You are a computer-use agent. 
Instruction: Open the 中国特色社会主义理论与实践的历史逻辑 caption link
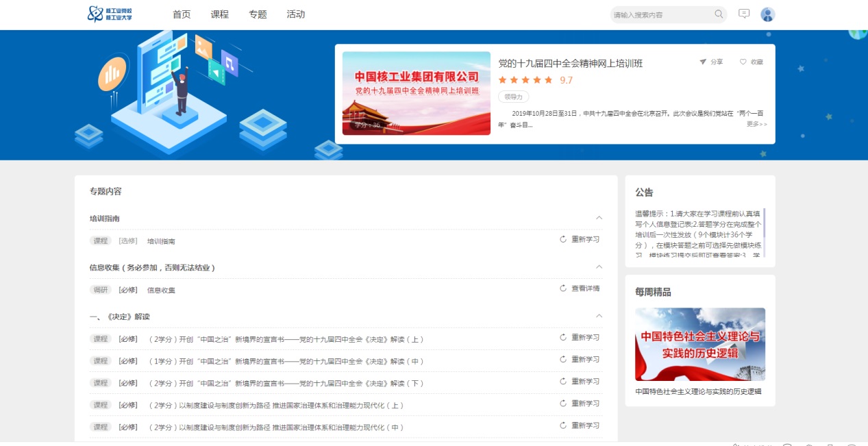coord(698,392)
